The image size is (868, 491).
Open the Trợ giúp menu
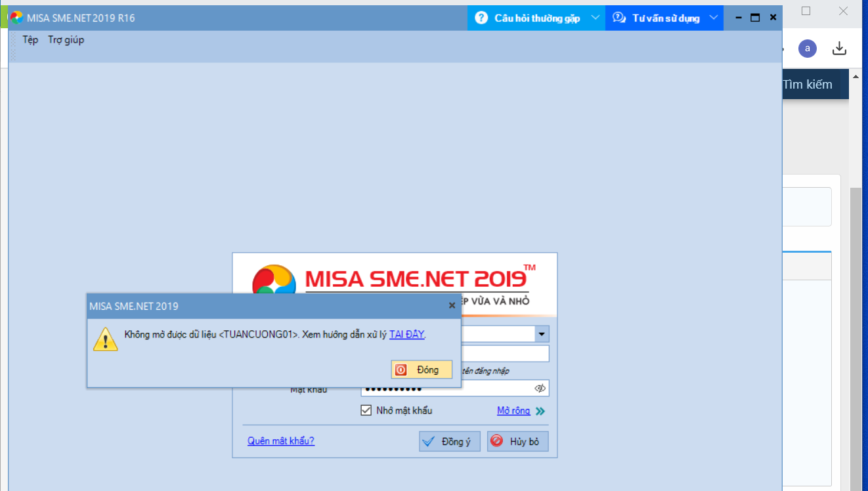tap(66, 40)
